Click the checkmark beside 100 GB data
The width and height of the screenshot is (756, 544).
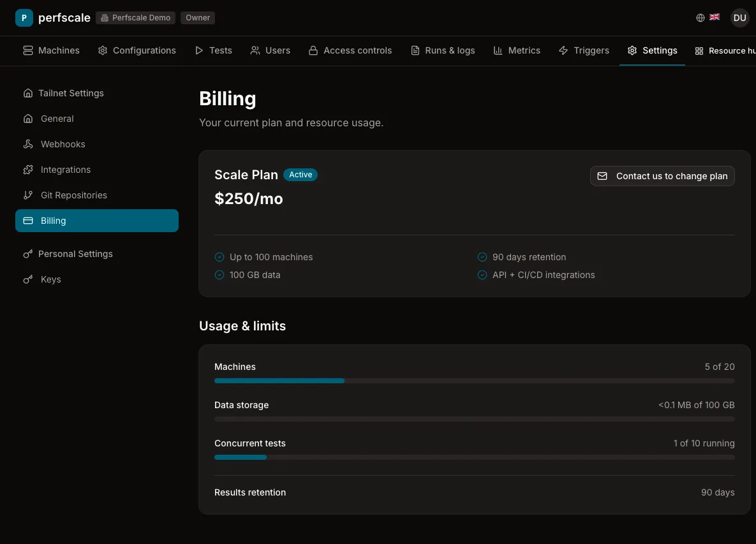(x=219, y=275)
